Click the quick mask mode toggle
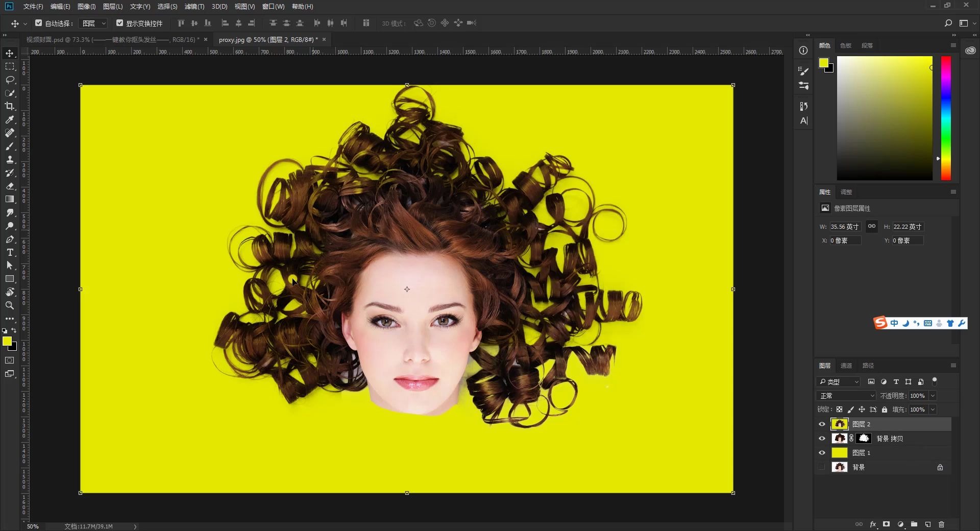The width and height of the screenshot is (980, 531). (10, 360)
